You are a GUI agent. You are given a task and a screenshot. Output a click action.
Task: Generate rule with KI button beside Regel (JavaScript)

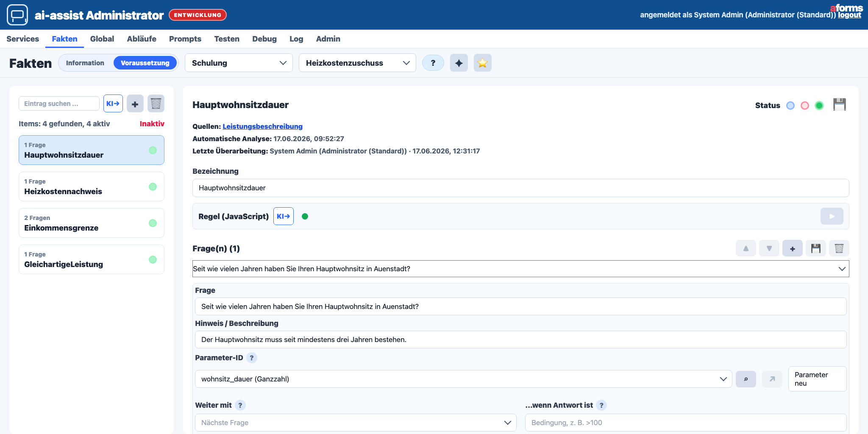pyautogui.click(x=284, y=216)
